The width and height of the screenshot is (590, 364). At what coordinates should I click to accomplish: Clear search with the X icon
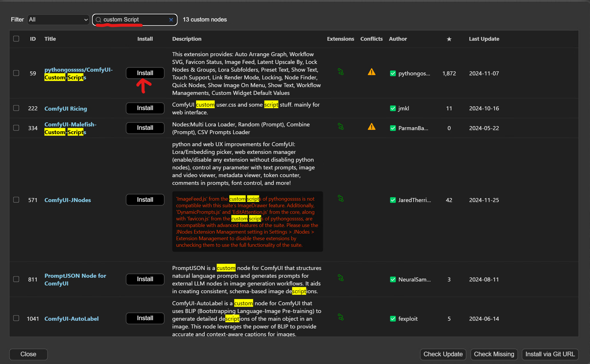[x=171, y=20]
